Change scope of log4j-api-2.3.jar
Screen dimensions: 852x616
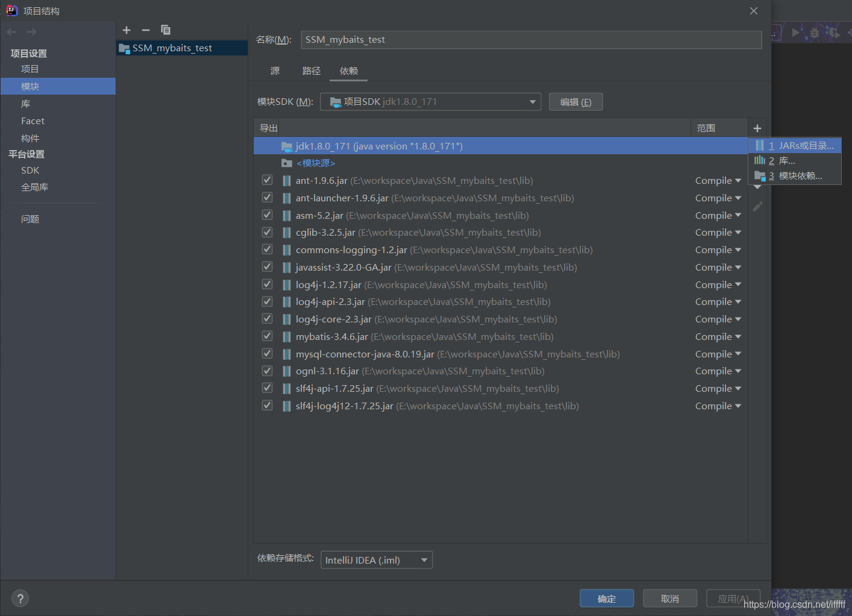pyautogui.click(x=718, y=302)
